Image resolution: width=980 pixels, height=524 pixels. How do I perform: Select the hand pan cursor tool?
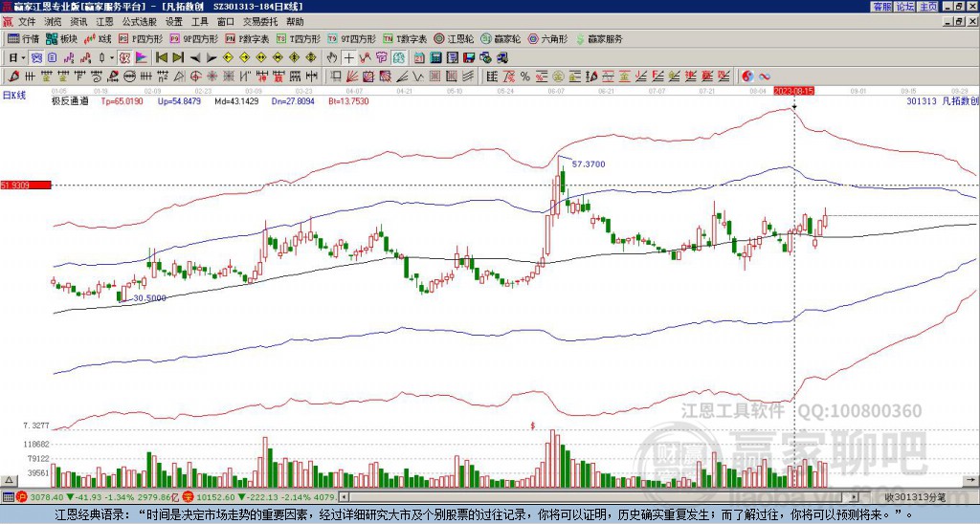[332, 57]
